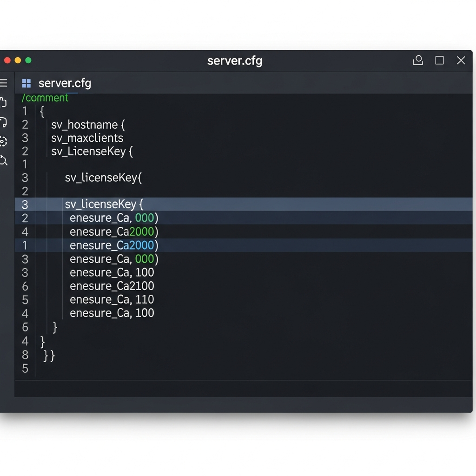Click the sv_LicenseKey line with capital L
476x476 pixels.
[x=92, y=151]
